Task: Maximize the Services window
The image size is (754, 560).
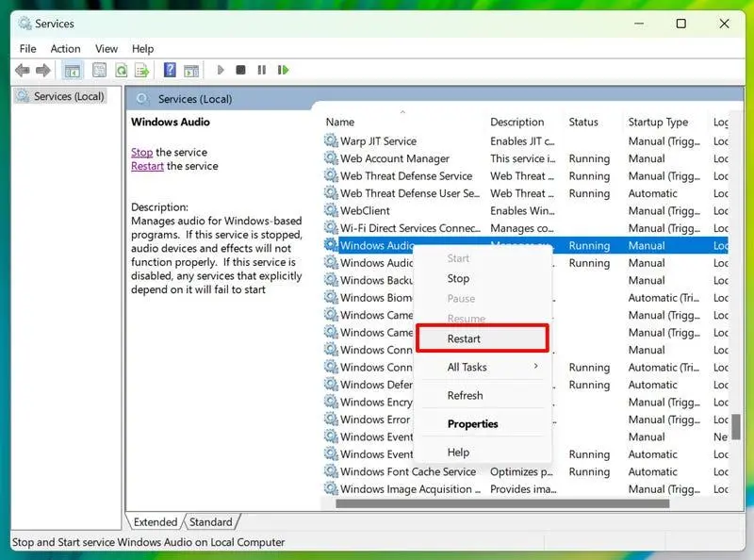Action: point(680,24)
